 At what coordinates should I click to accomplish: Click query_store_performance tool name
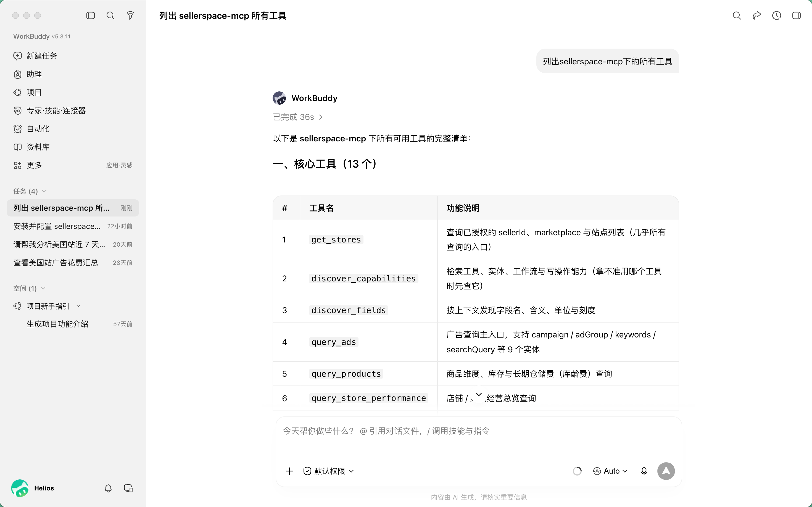[x=369, y=398]
